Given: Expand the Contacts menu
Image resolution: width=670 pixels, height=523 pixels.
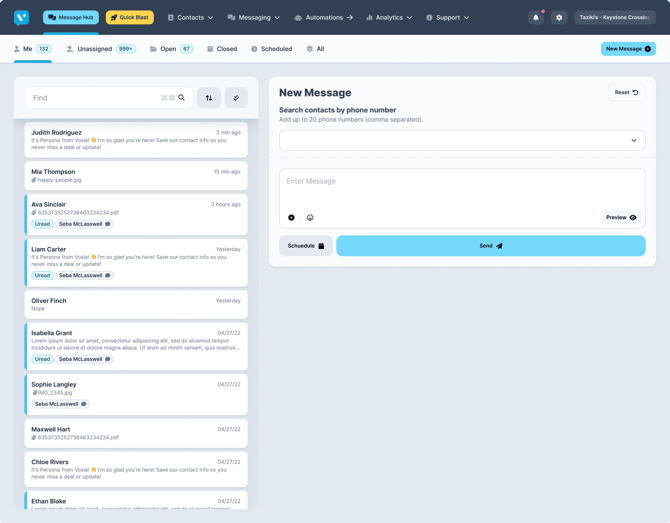Looking at the screenshot, I should tap(190, 17).
